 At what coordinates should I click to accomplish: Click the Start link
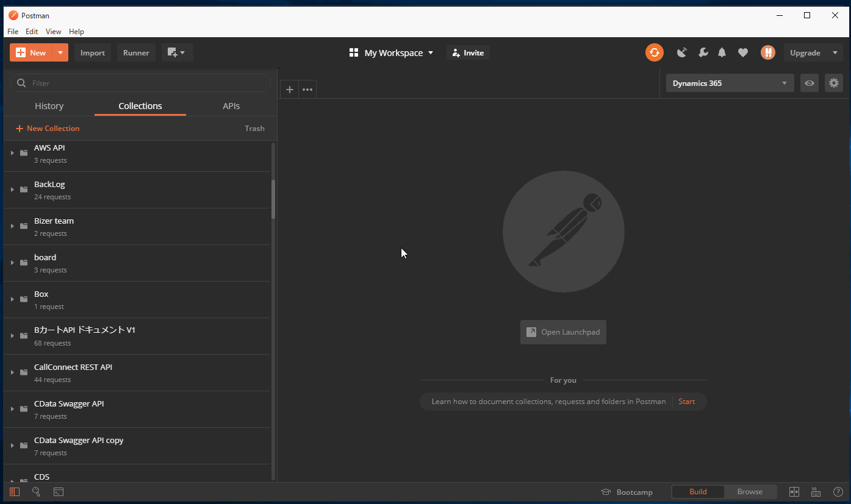pyautogui.click(x=686, y=402)
